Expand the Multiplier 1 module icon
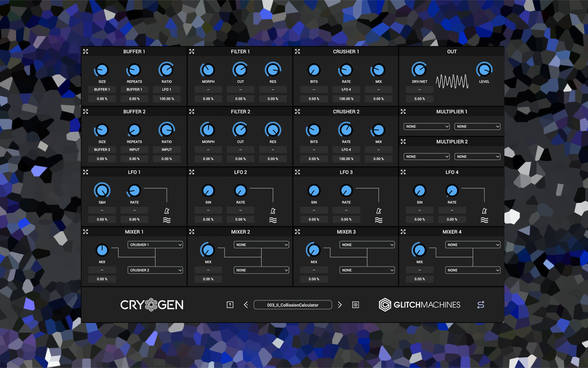This screenshot has width=588, height=368. point(403,111)
